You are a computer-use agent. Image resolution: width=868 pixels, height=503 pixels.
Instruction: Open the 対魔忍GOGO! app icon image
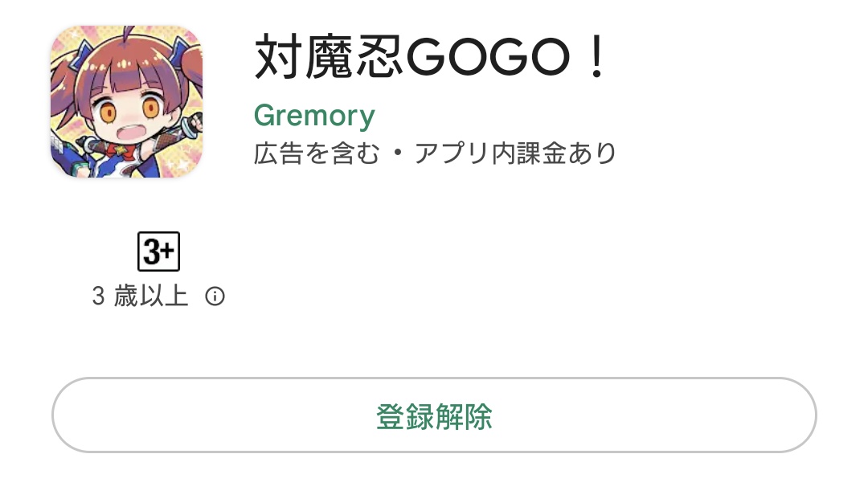click(126, 101)
